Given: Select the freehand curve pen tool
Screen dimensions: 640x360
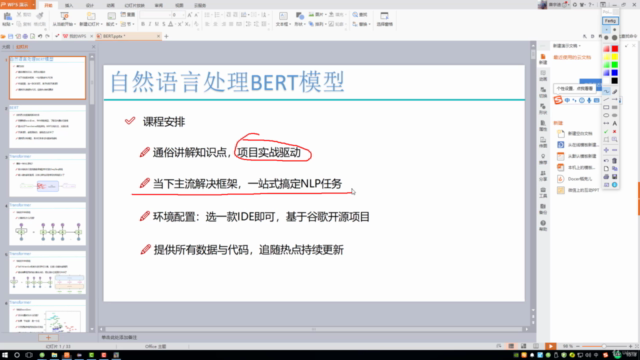Looking at the screenshot, I should (606, 91).
